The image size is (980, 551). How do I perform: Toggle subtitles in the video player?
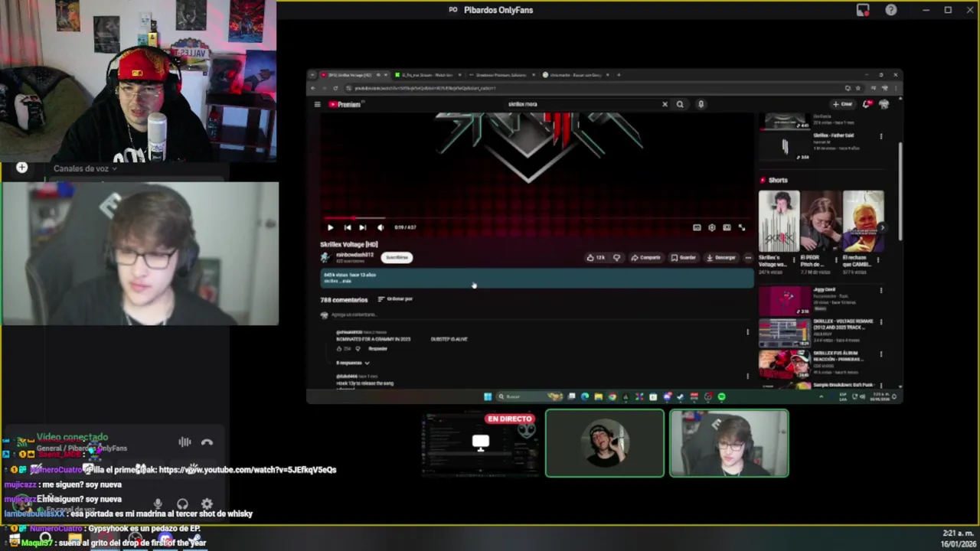pyautogui.click(x=697, y=227)
